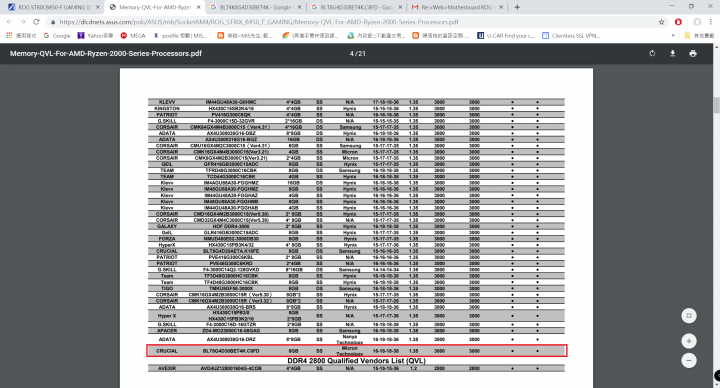Close the ROG STRIX B450-F GAMING tab
Viewport: 720px width, 388px height.
coord(97,7)
